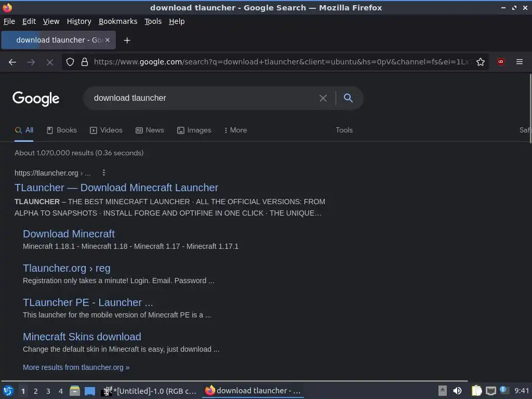The height and width of the screenshot is (399, 532).
Task: Open the uBlock Origin extension icon
Action: tap(501, 62)
